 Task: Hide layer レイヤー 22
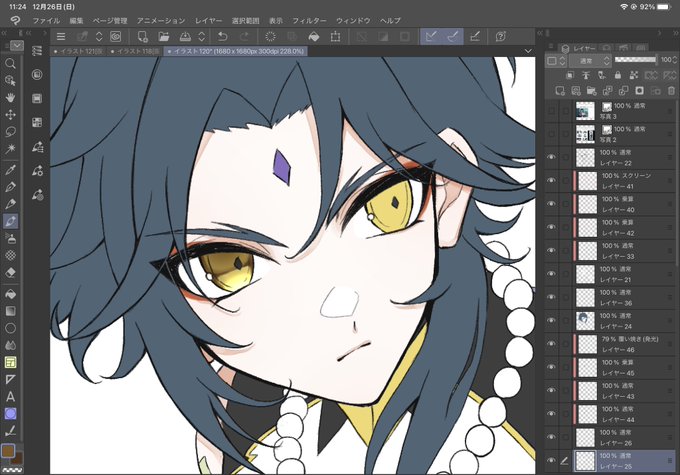[x=551, y=157]
